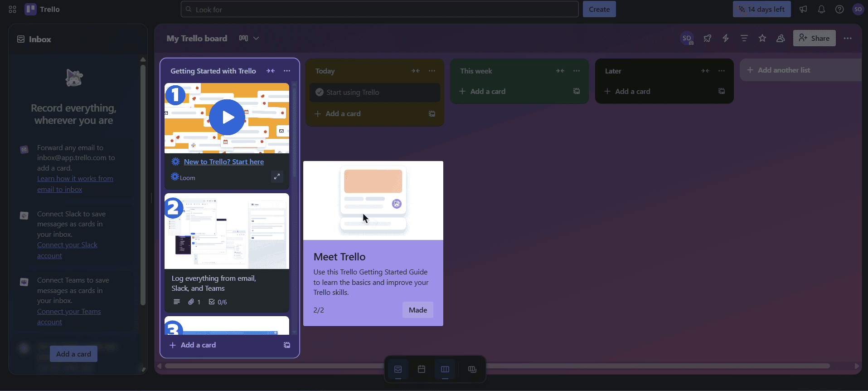Image resolution: width=868 pixels, height=391 pixels.
Task: Open the board filter icon
Action: coord(744,39)
